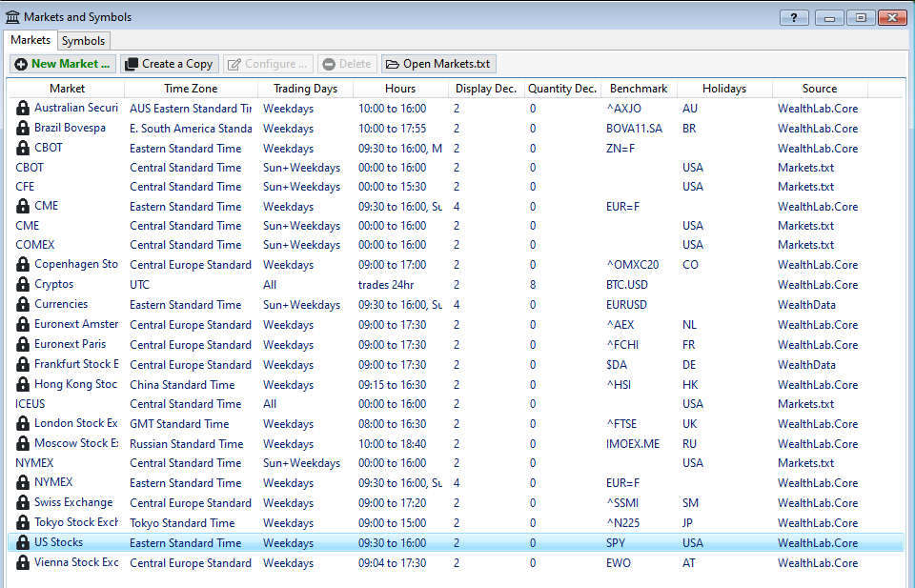Click the Configure button
The width and height of the screenshot is (915, 588).
[268, 64]
